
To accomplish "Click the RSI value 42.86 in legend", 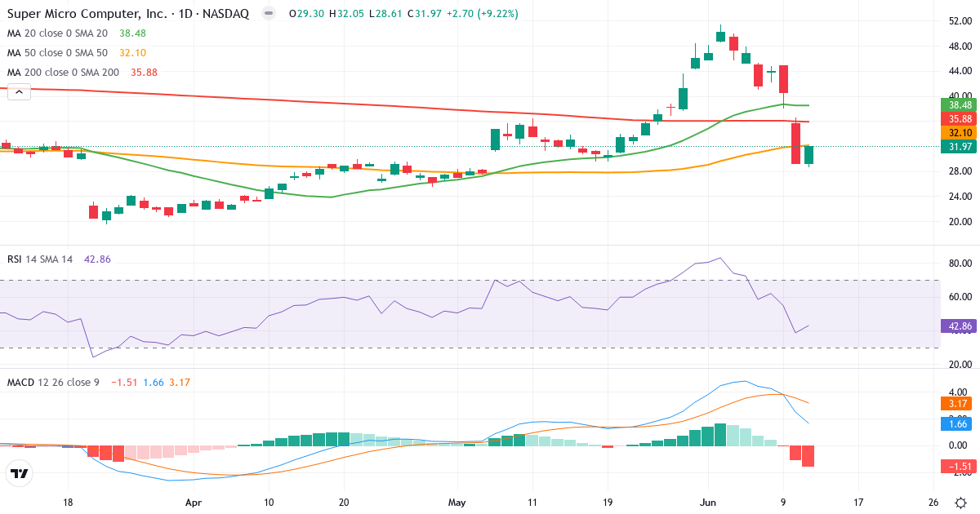I will click(x=97, y=259).
